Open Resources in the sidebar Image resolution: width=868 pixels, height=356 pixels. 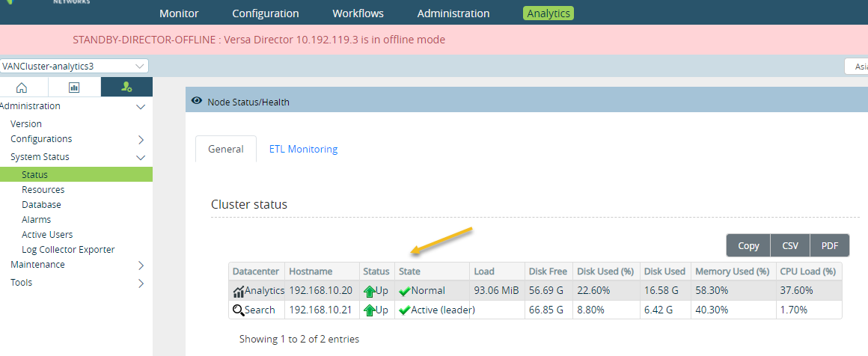(43, 189)
